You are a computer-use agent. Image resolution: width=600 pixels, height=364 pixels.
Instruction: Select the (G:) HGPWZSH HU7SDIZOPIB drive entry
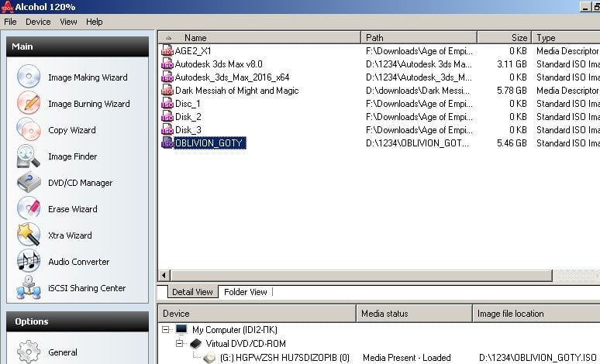pos(284,358)
